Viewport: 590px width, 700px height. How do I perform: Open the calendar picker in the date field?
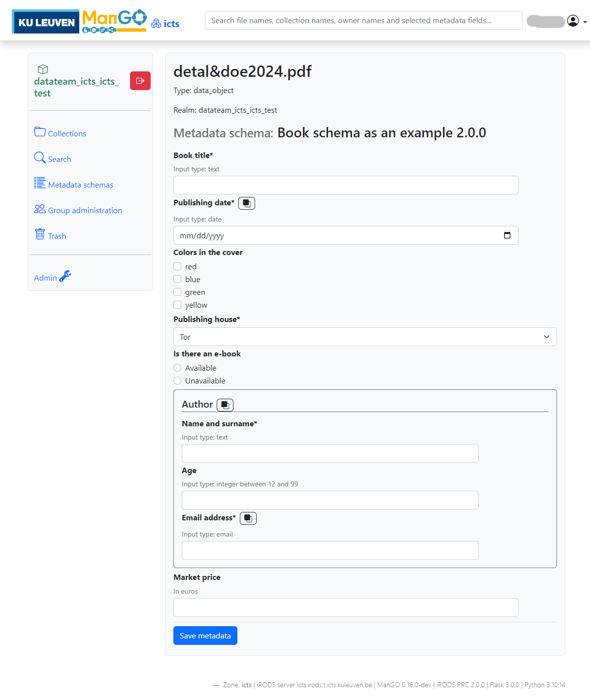(507, 235)
